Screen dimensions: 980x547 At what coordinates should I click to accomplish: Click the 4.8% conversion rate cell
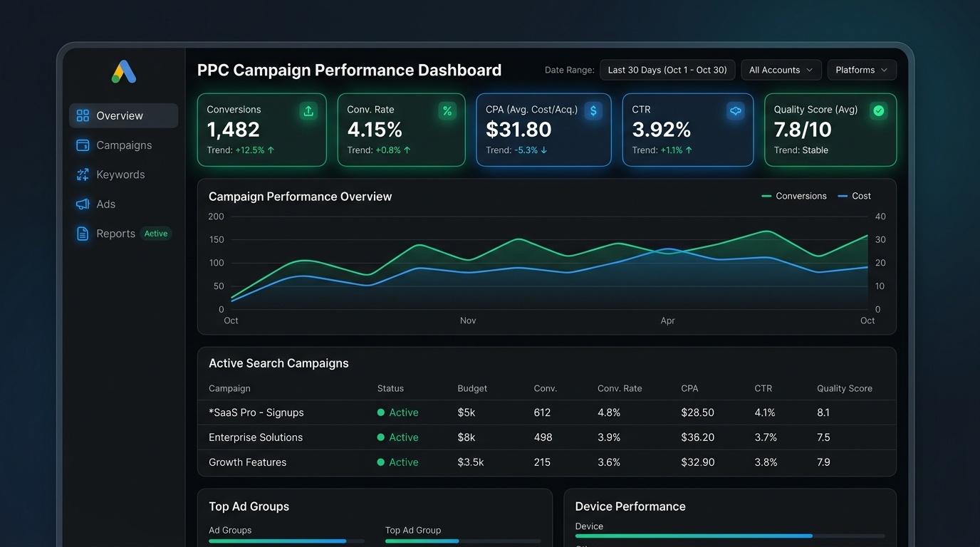(x=609, y=412)
